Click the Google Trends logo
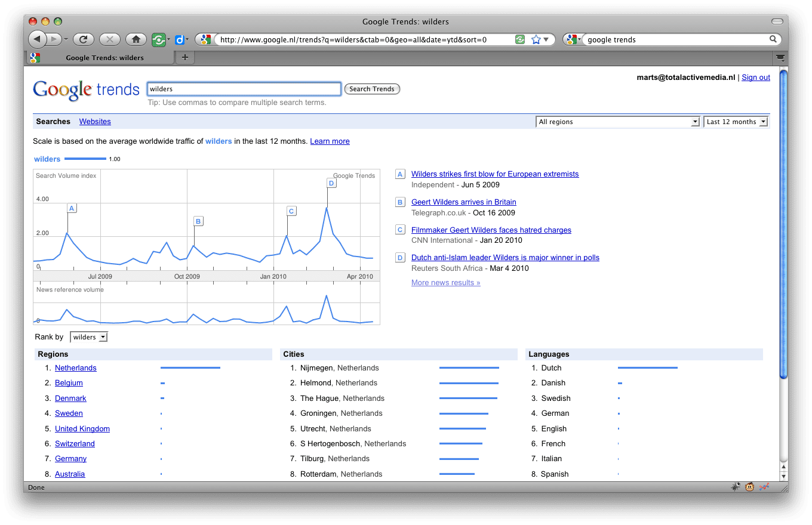The image size is (812, 525). [86, 89]
